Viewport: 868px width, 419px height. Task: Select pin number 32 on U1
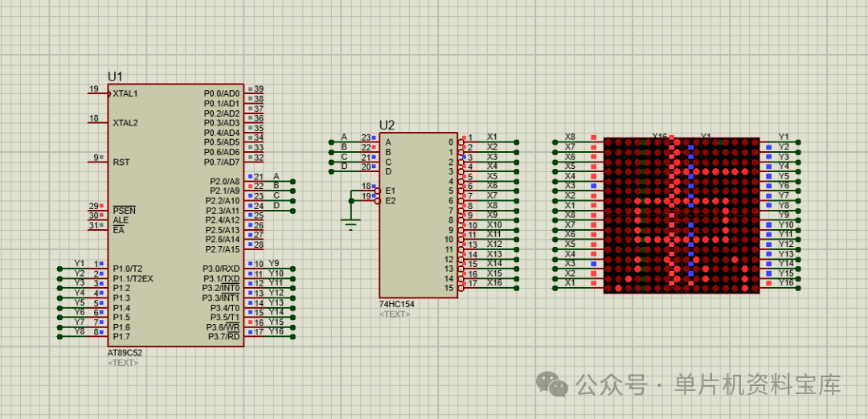[x=259, y=158]
